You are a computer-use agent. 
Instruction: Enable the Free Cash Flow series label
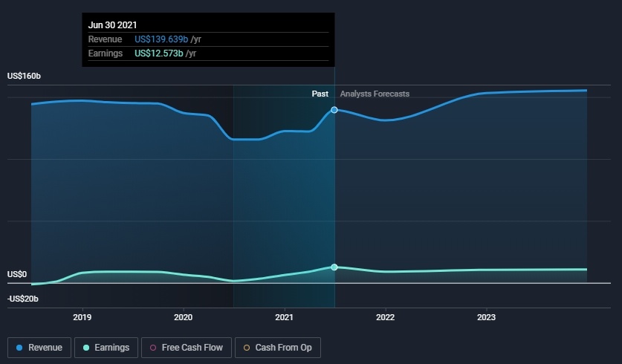pyautogui.click(x=190, y=348)
